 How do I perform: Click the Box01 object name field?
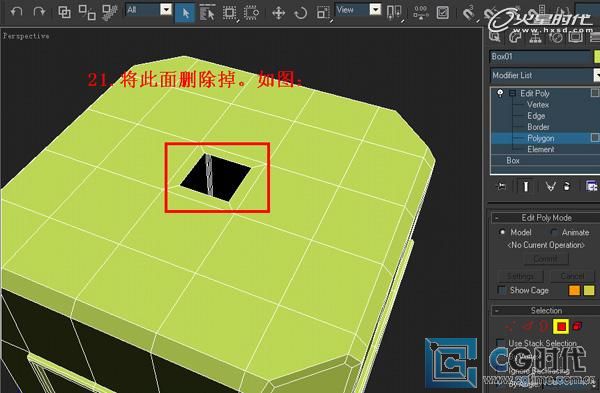[540, 57]
